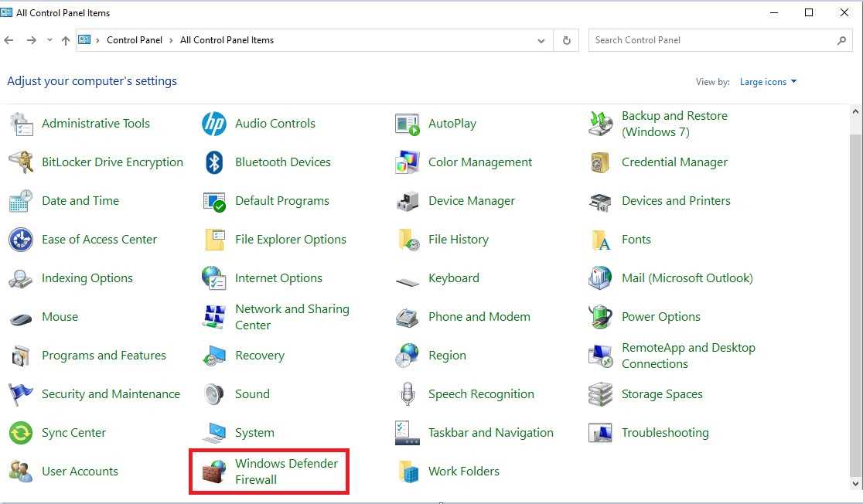Viewport: 863px width, 504px height.
Task: Refresh the Control Panel view
Action: [x=567, y=40]
